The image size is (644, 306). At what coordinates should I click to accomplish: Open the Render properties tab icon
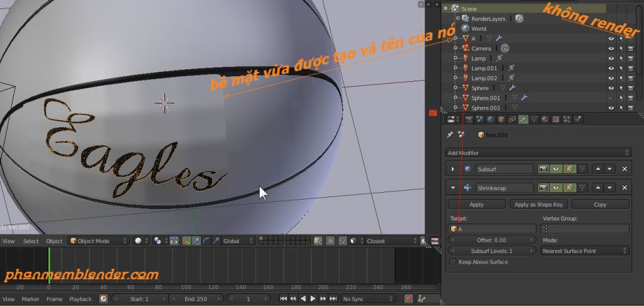click(x=469, y=120)
